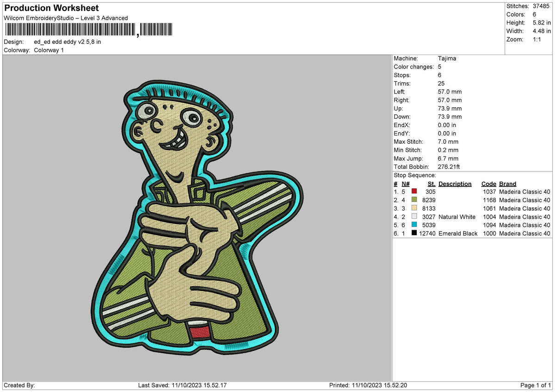
Task: Click 'Last Saved: 11/10/2023 15.52.17' in footer
Action: click(182, 385)
